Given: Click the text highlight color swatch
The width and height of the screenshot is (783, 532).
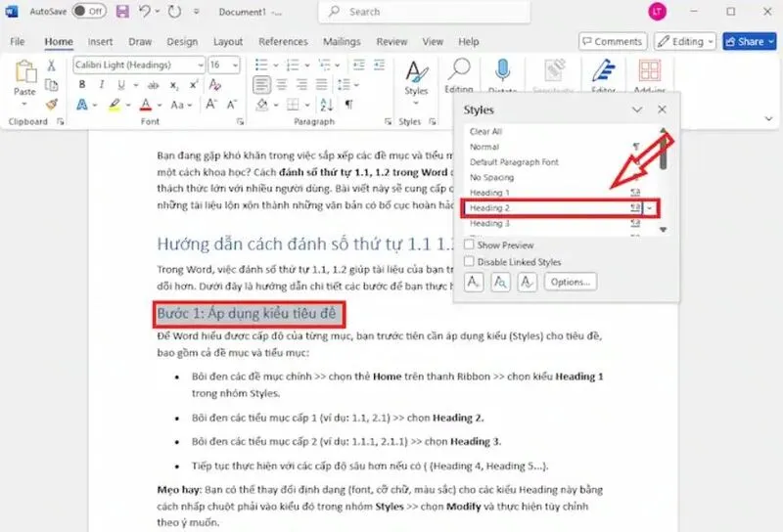Looking at the screenshot, I should [x=115, y=105].
